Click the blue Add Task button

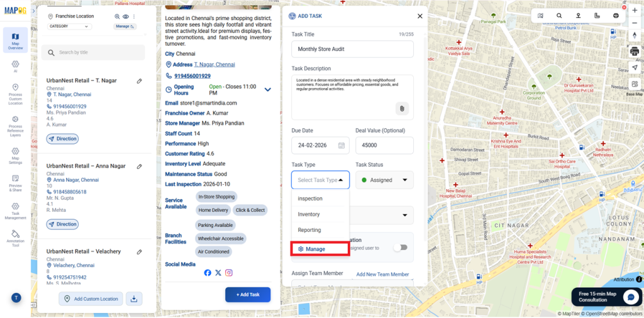coord(247,295)
